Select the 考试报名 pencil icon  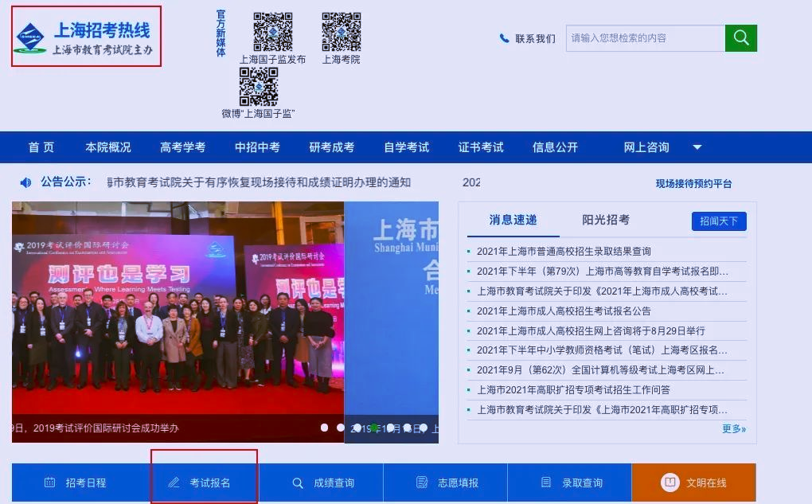click(175, 483)
